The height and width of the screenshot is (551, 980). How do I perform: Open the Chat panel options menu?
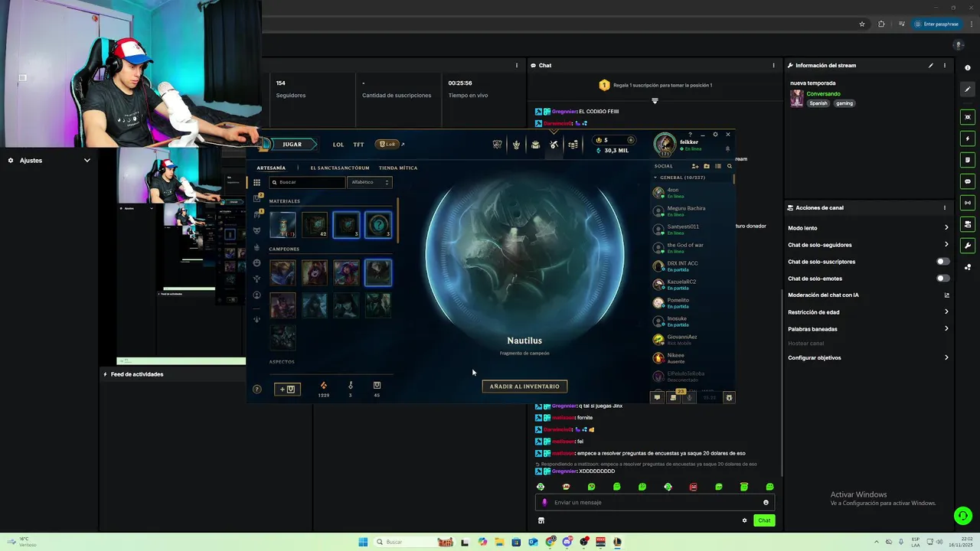pyautogui.click(x=773, y=65)
